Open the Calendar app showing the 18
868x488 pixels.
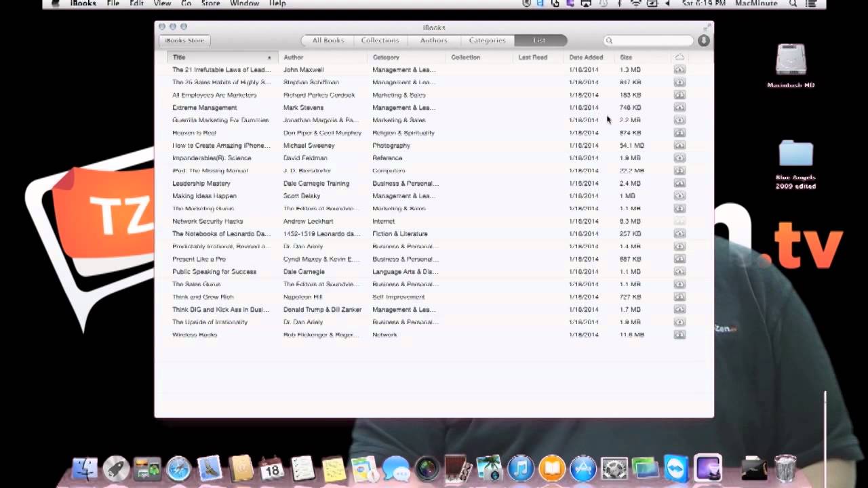coord(271,468)
